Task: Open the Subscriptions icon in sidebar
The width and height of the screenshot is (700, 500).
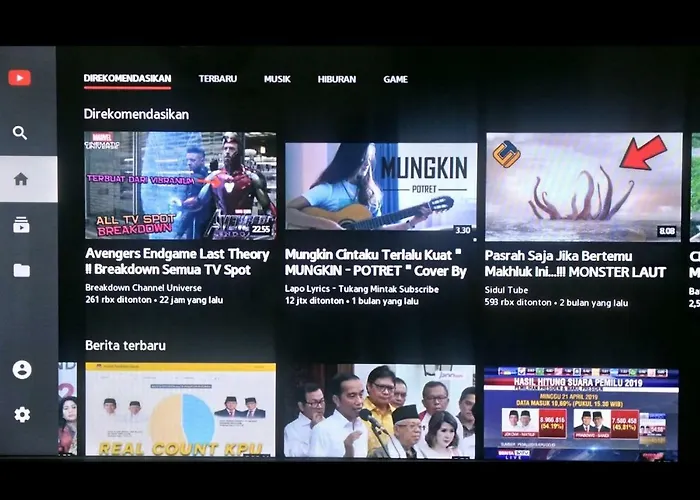Action: [21, 225]
